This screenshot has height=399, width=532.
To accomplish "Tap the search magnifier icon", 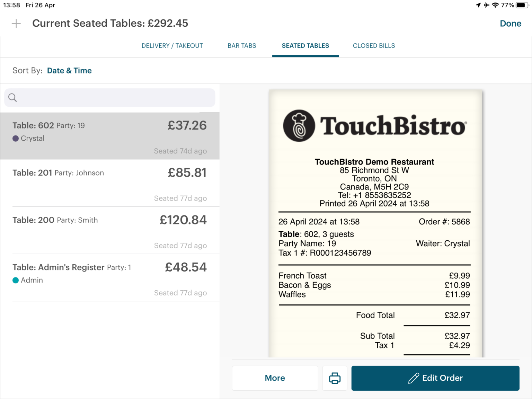I will coord(12,97).
